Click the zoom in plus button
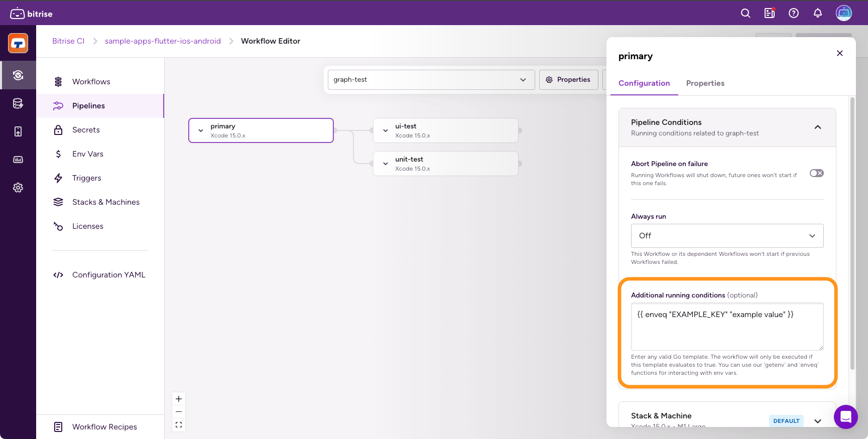The height and width of the screenshot is (439, 868). click(179, 399)
